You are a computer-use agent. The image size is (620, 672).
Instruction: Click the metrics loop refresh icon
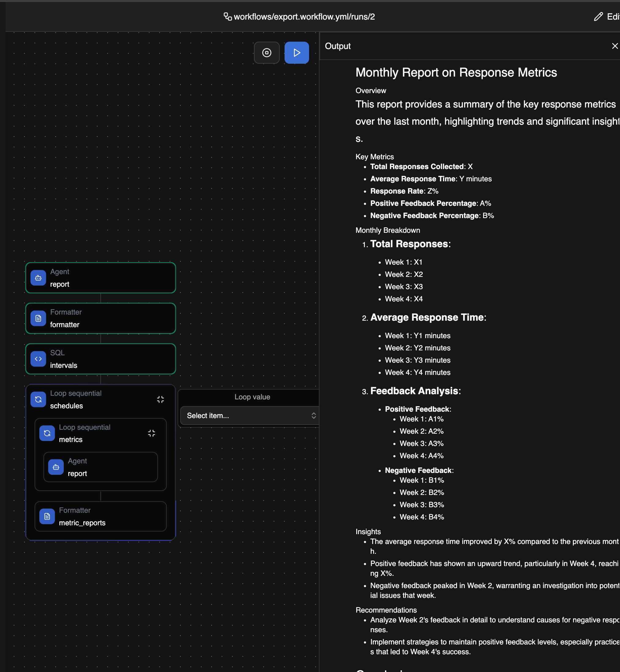(x=47, y=433)
